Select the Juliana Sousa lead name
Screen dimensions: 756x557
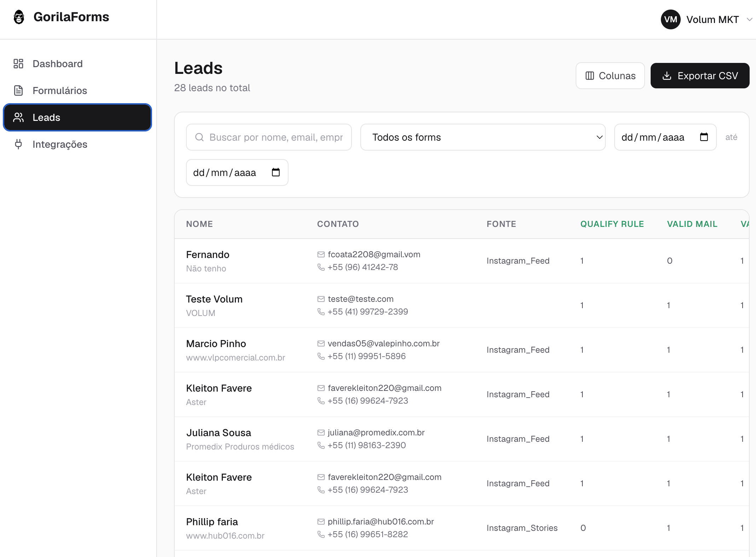[x=219, y=433]
